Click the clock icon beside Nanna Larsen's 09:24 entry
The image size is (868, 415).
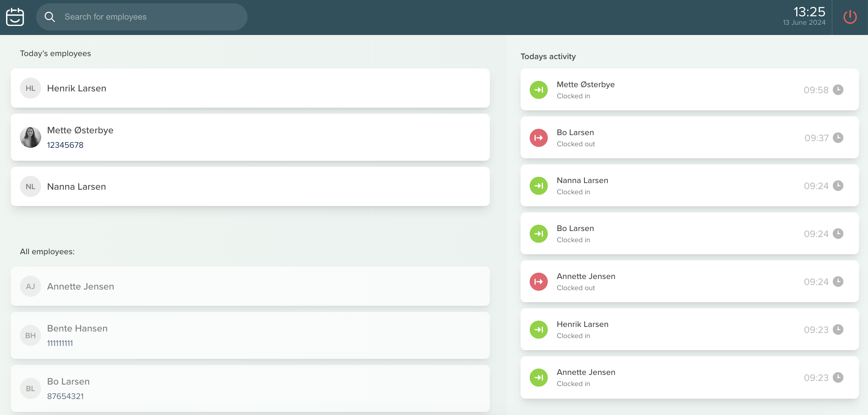point(838,185)
